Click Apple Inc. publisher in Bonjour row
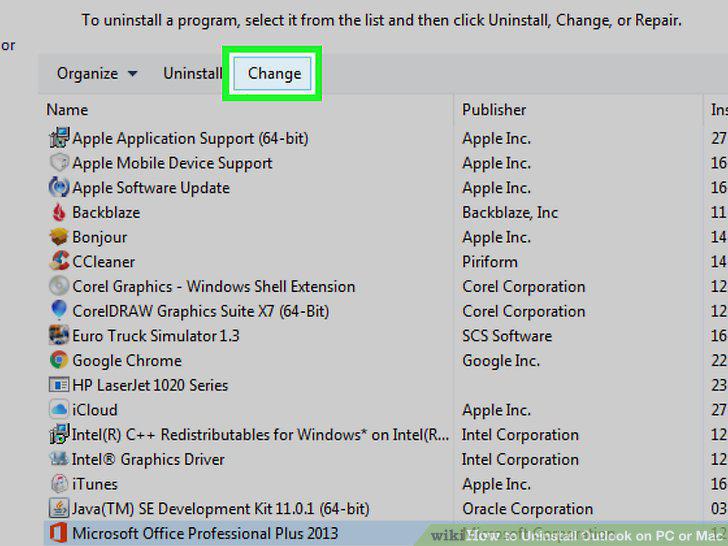Image resolution: width=728 pixels, height=546 pixels. click(496, 237)
